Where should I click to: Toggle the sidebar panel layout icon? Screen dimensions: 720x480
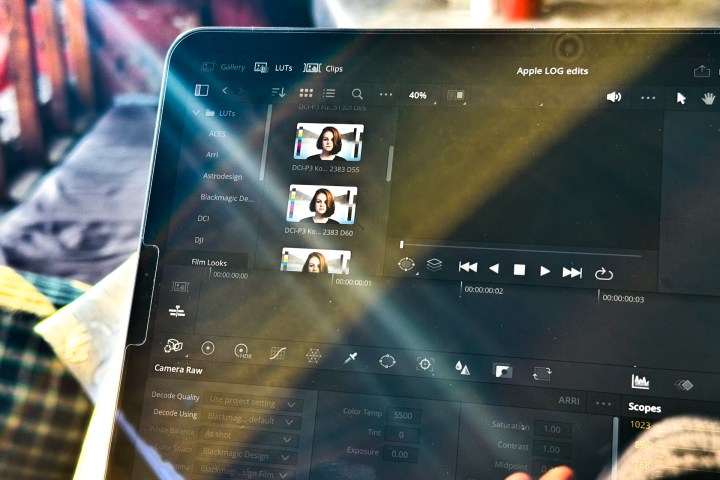tap(202, 90)
